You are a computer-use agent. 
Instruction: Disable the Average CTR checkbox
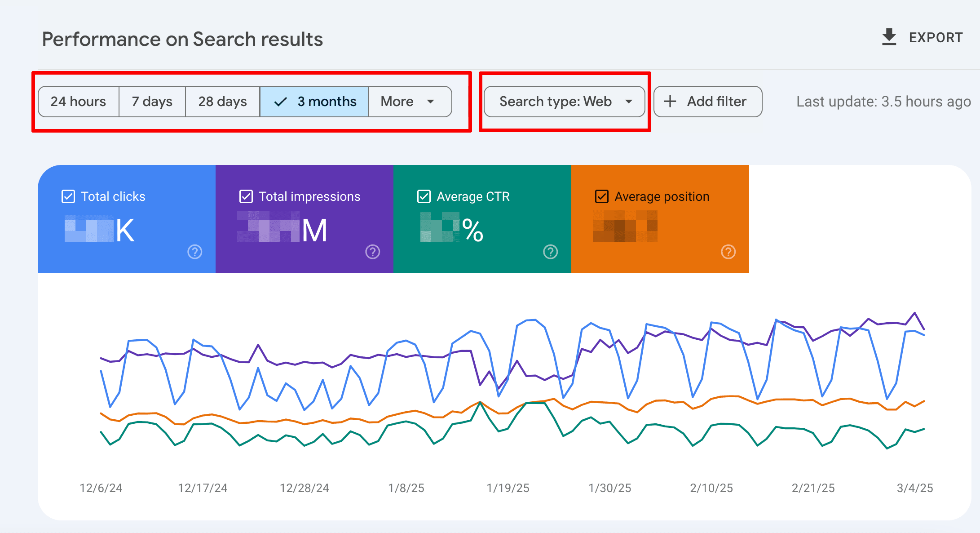click(x=424, y=196)
